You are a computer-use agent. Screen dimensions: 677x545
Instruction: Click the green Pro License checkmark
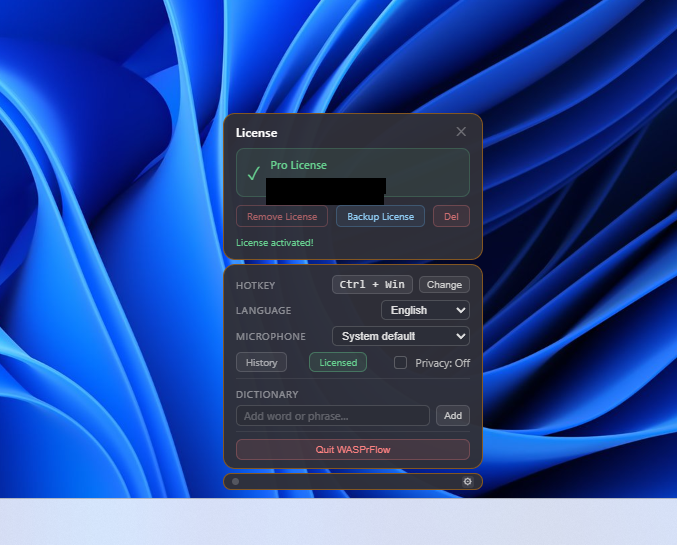pos(254,173)
